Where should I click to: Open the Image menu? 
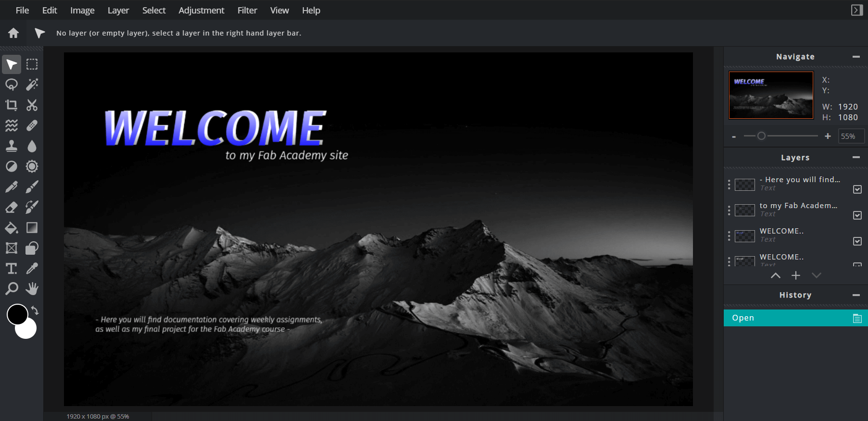tap(82, 10)
